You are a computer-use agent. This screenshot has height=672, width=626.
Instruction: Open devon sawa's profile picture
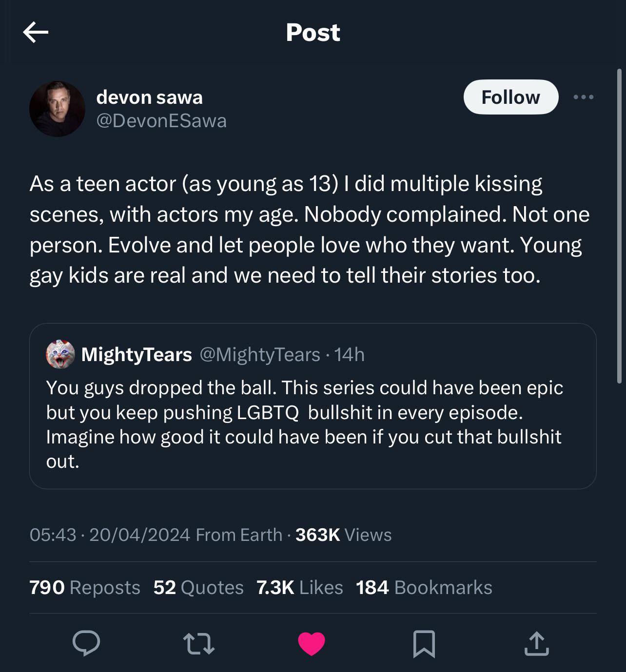[x=57, y=109]
